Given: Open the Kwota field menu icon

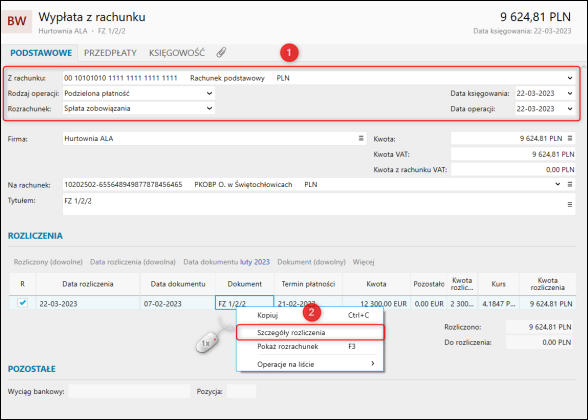Looking at the screenshot, I should pyautogui.click(x=570, y=138).
